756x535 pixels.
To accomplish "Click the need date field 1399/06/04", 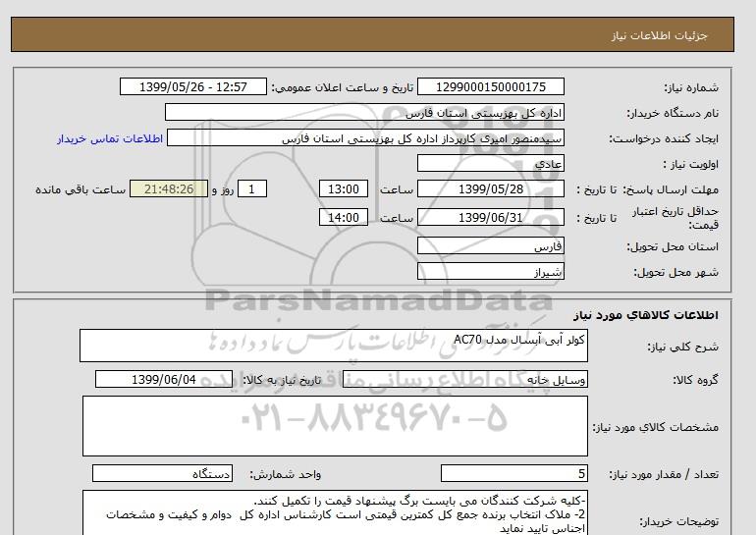I will (164, 379).
